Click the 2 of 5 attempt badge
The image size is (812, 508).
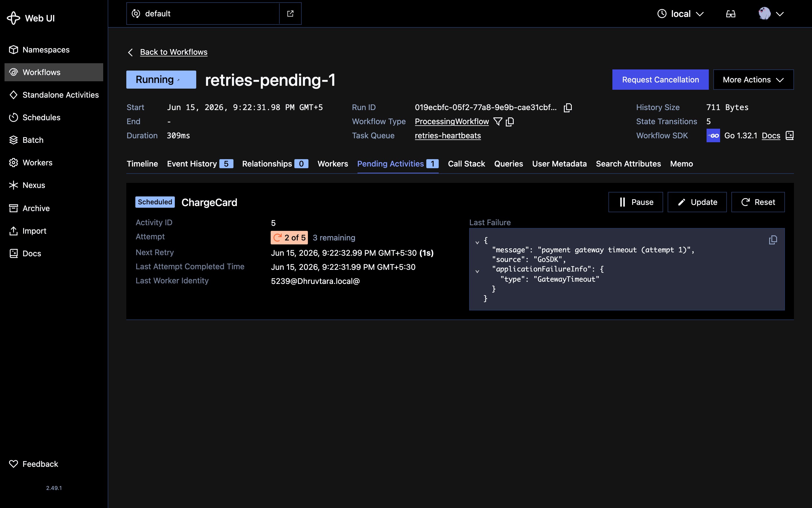point(289,238)
